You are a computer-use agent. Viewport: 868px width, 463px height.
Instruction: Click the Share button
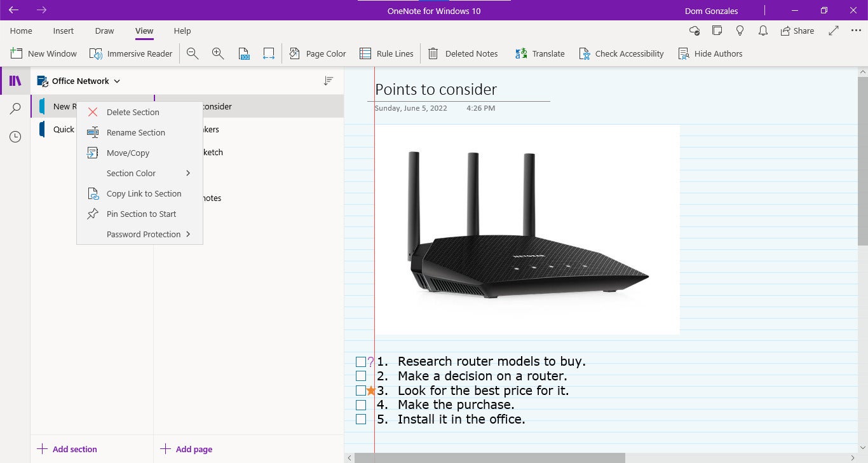tap(797, 31)
